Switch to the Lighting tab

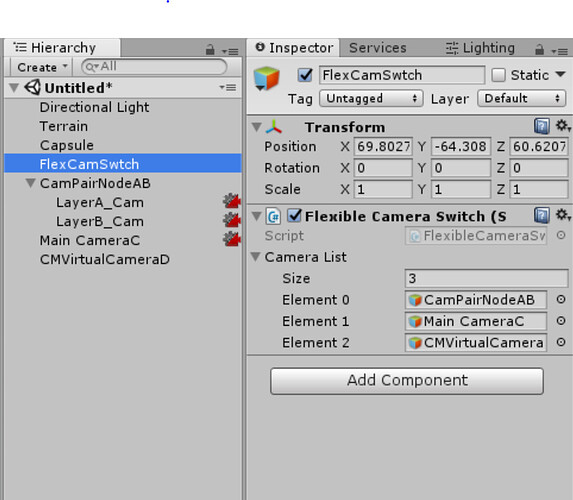point(480,48)
